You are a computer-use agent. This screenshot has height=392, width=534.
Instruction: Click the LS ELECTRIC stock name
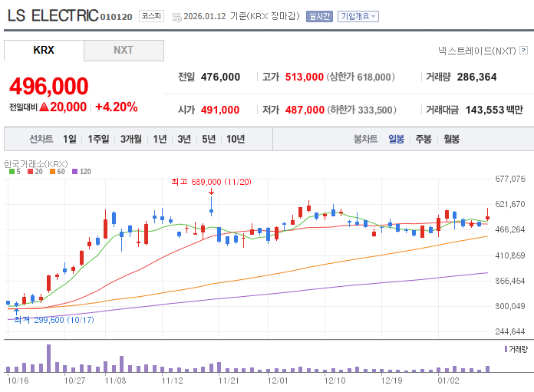(53, 15)
